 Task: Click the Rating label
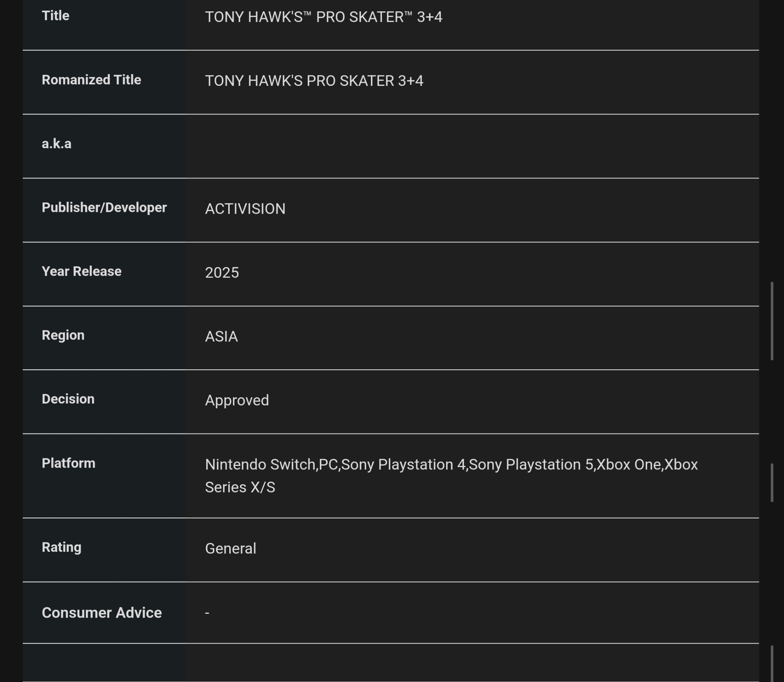pos(62,547)
